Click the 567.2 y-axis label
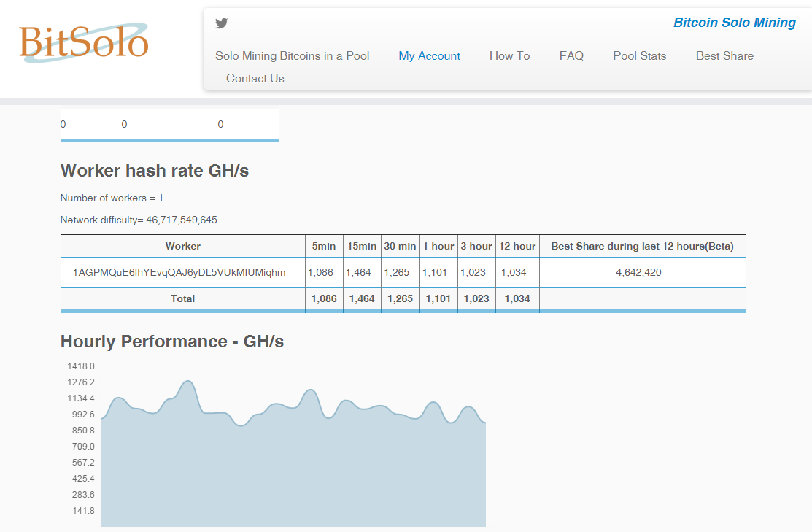This screenshot has height=532, width=812. (x=83, y=463)
